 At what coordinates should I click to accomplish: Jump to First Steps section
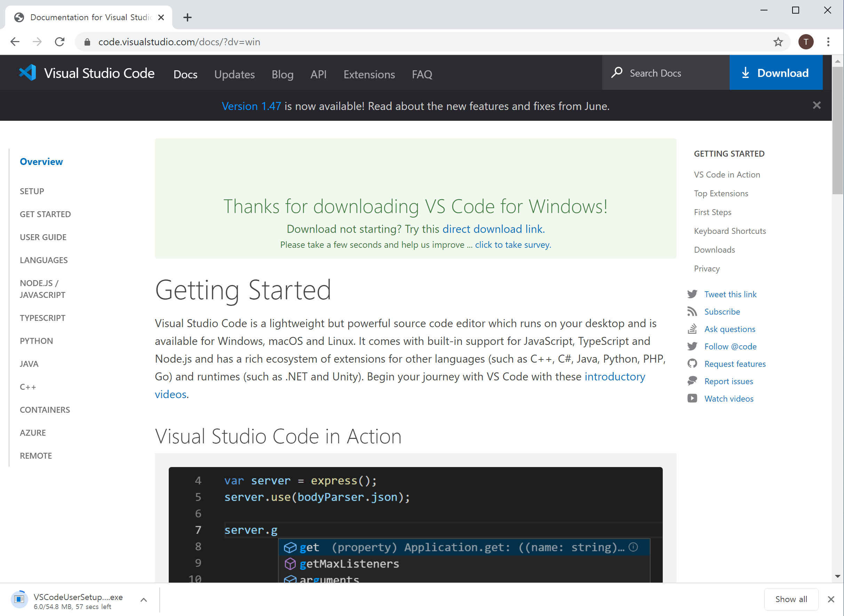coord(712,212)
